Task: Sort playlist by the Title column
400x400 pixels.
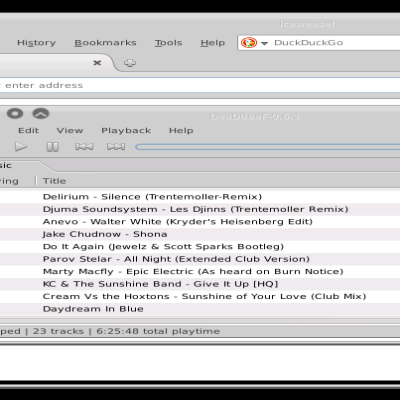Action: 54,181
